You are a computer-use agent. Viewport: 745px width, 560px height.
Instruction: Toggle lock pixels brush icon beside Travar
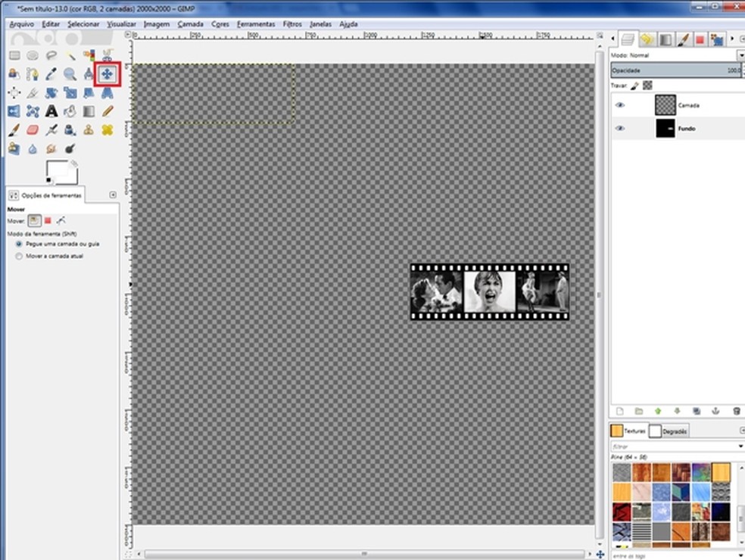[634, 86]
